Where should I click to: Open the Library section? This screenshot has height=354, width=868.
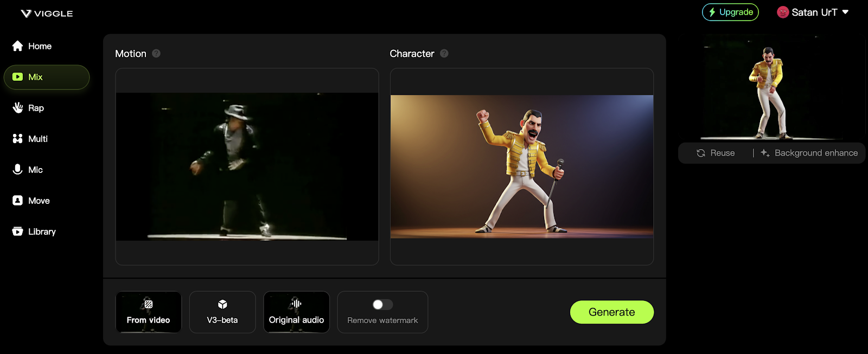pyautogui.click(x=34, y=231)
